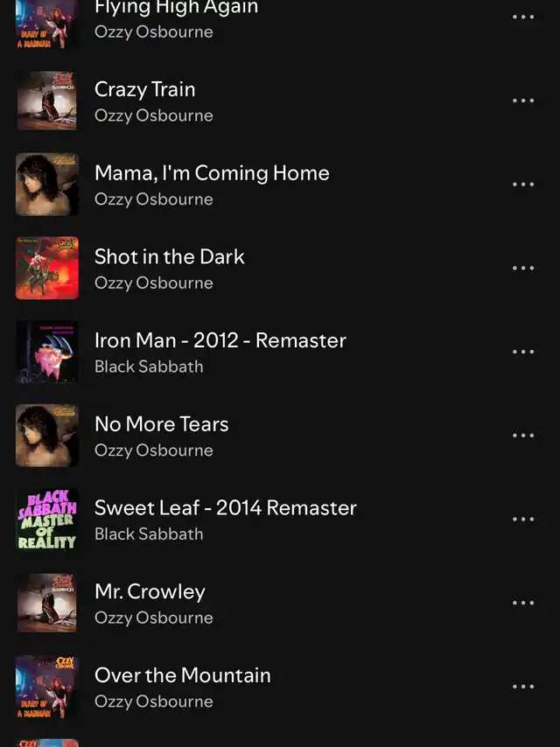Tap the Mr. Crowley album artwork
This screenshot has width=560, height=747.
point(47,603)
